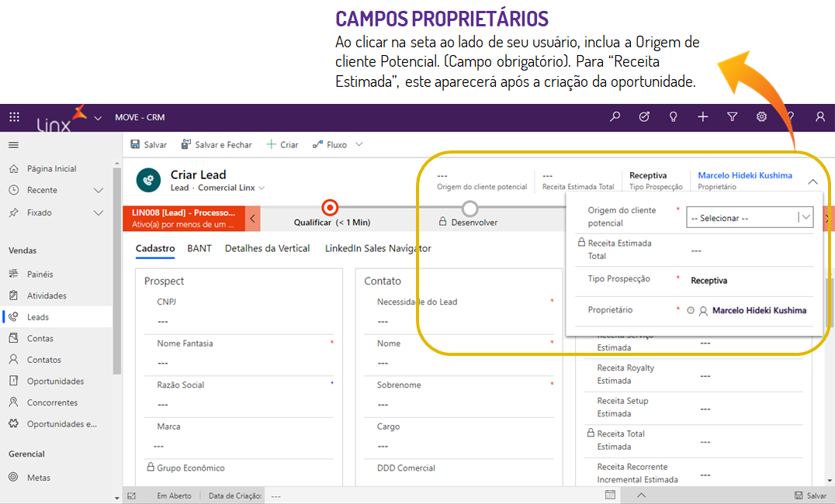Click the LIN008 Lead process banner
The width and height of the screenshot is (835, 504).
click(x=184, y=218)
